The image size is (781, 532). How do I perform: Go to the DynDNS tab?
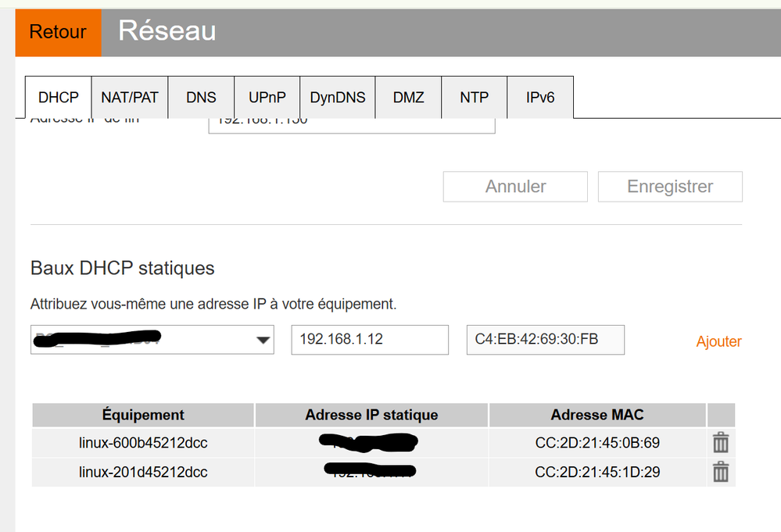(338, 98)
